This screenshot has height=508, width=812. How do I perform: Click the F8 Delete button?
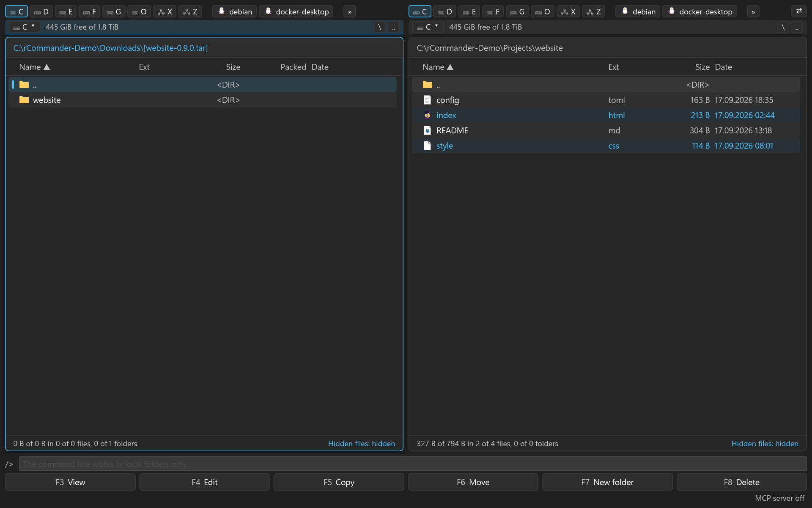(742, 482)
